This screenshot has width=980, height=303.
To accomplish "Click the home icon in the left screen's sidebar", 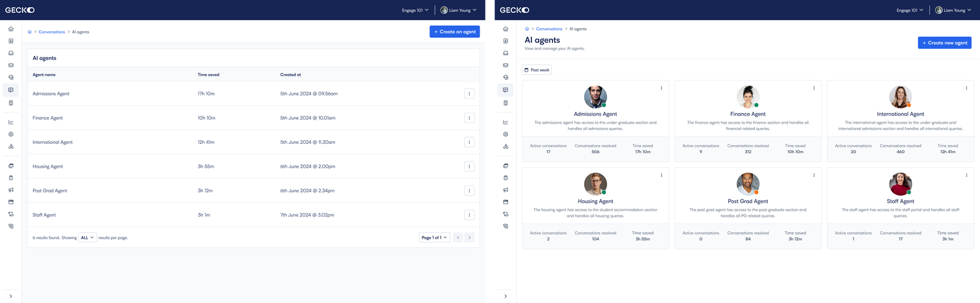I will pyautogui.click(x=10, y=29).
